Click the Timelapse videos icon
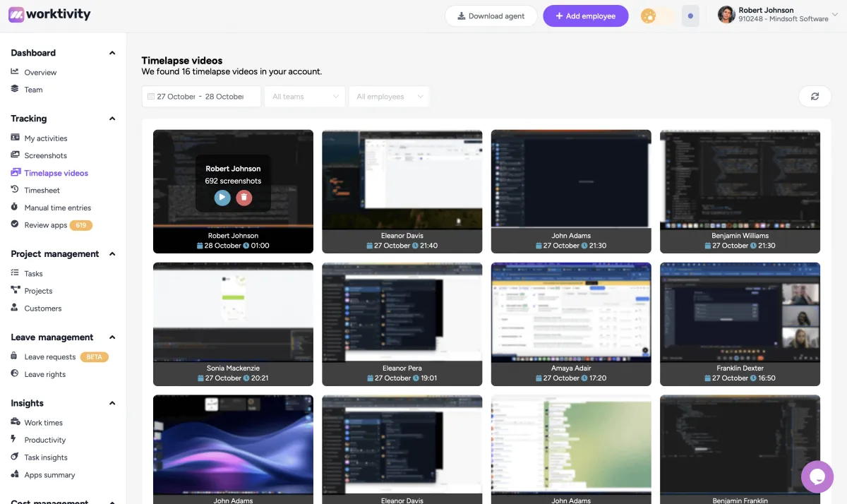Screen dimensions: 847x504 (16, 172)
